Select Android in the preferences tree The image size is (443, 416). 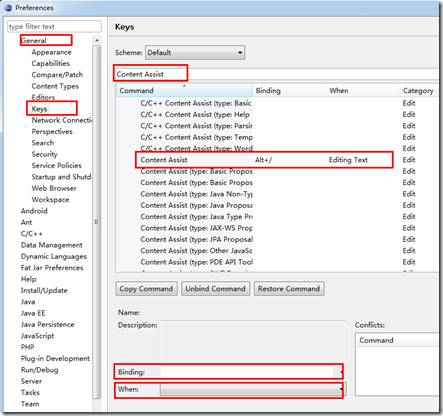click(34, 211)
